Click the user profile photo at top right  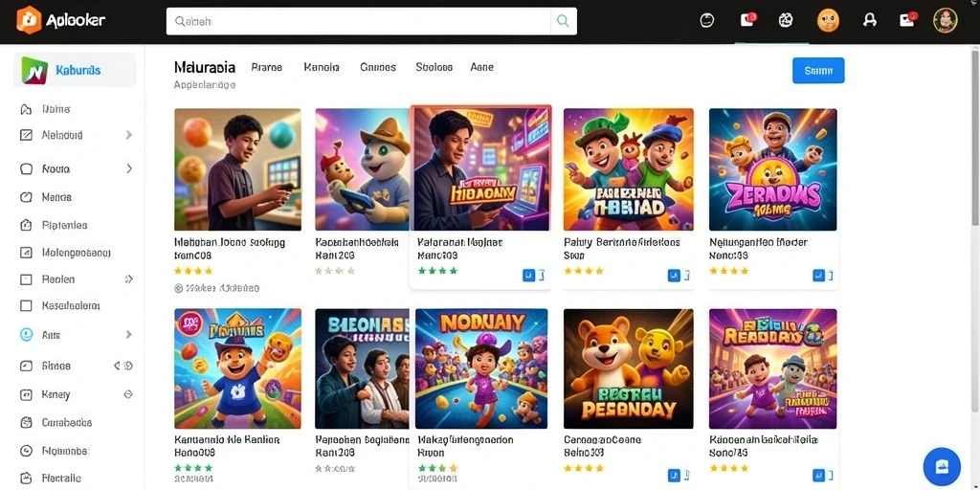point(945,21)
